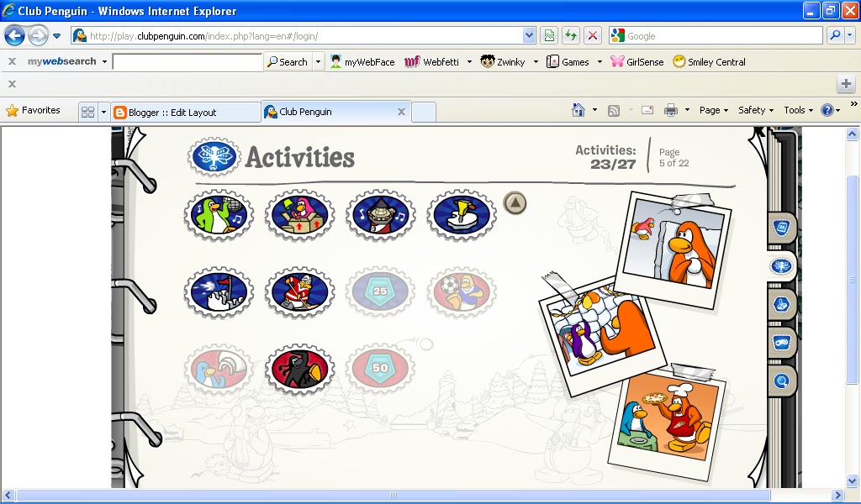
Task: Close the mywebsearch toolbar
Action: pyautogui.click(x=12, y=61)
